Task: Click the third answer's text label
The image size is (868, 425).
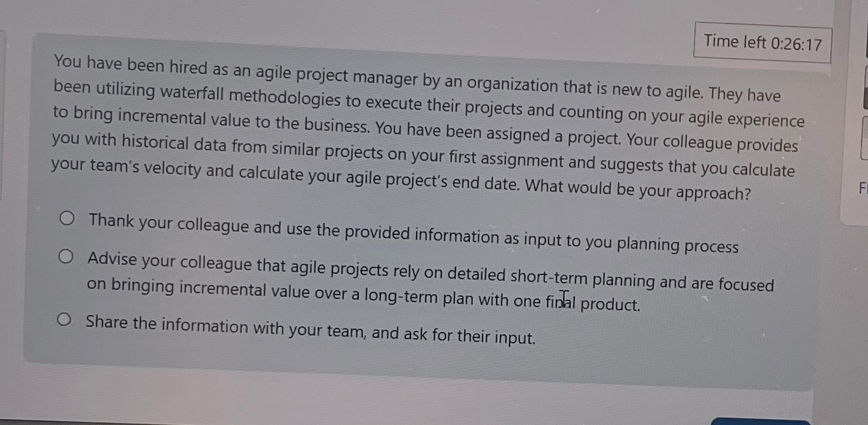Action: point(309,329)
